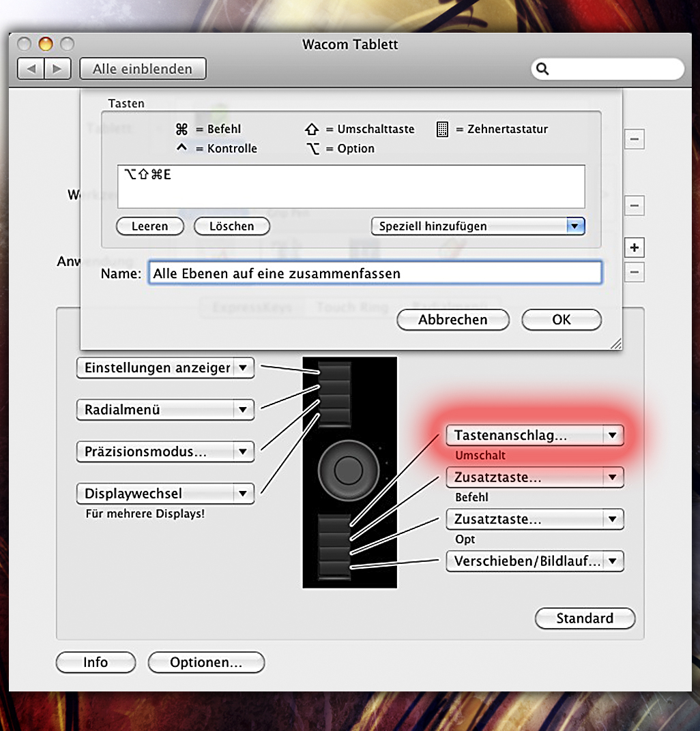Open the Verschieben/Bildlauf dropdown
The image size is (700, 731).
(x=535, y=561)
